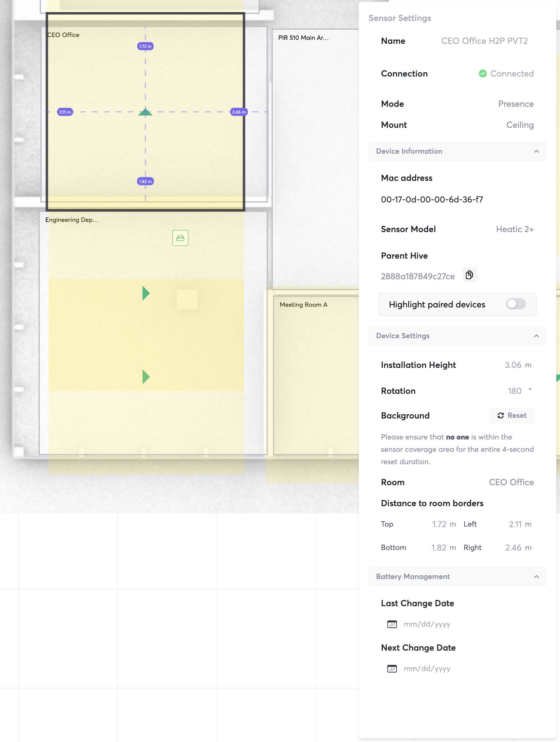Edit the sensor Name field
This screenshot has width=560, height=742.
coord(484,41)
